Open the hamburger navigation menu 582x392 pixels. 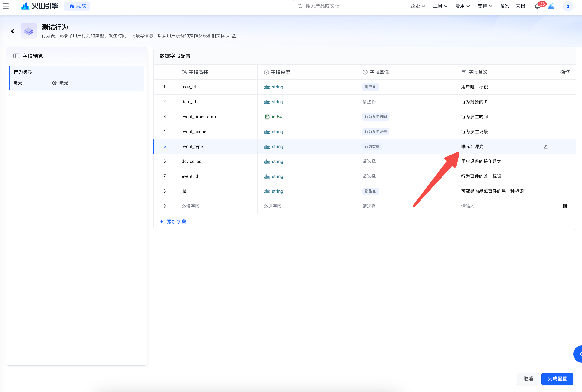[6, 6]
